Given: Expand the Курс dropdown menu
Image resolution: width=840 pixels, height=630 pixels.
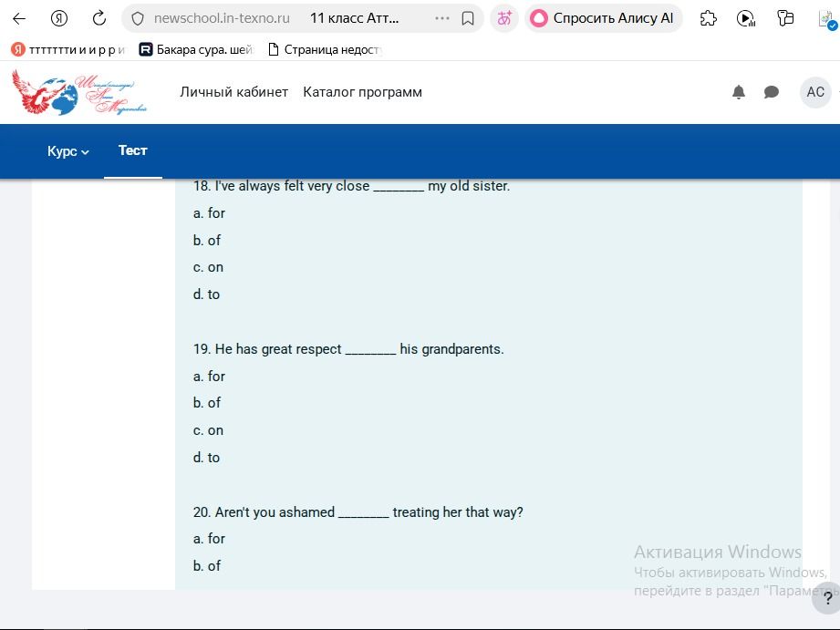Looking at the screenshot, I should pyautogui.click(x=68, y=151).
